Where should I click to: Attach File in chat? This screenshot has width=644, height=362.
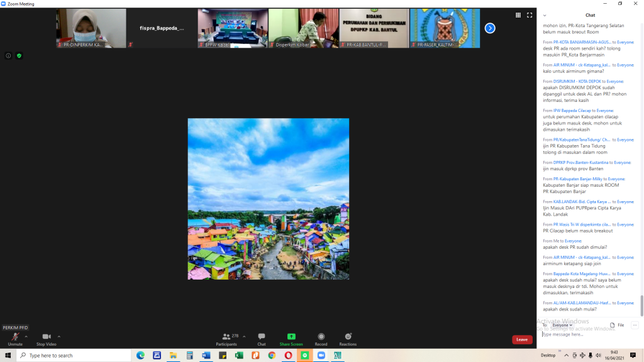[x=617, y=325]
